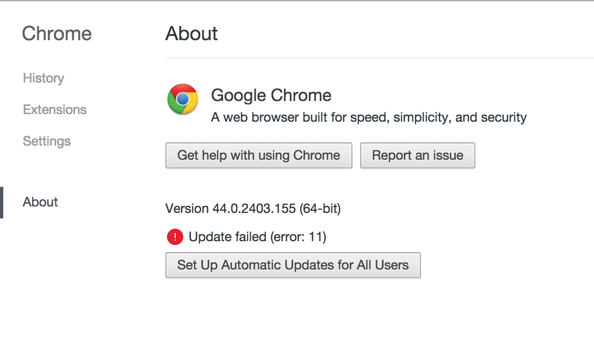Click the dark selection bar beside About
Image resolution: width=594 pixels, height=364 pixels.
[x=2, y=203]
